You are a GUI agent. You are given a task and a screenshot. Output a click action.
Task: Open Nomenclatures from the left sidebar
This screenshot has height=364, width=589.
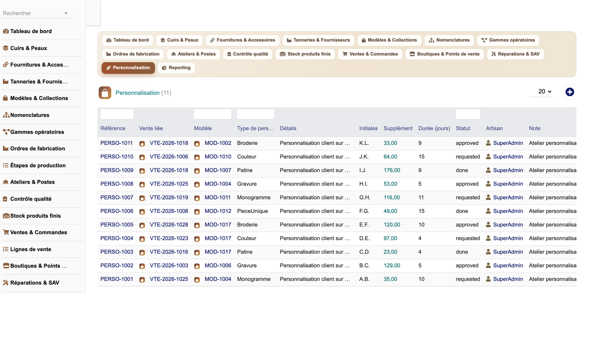(x=30, y=115)
